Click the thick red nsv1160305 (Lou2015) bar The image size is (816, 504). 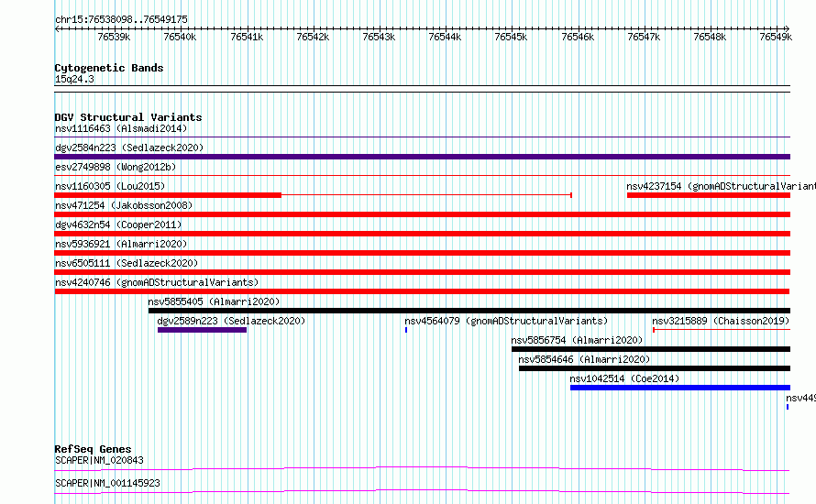(x=168, y=195)
